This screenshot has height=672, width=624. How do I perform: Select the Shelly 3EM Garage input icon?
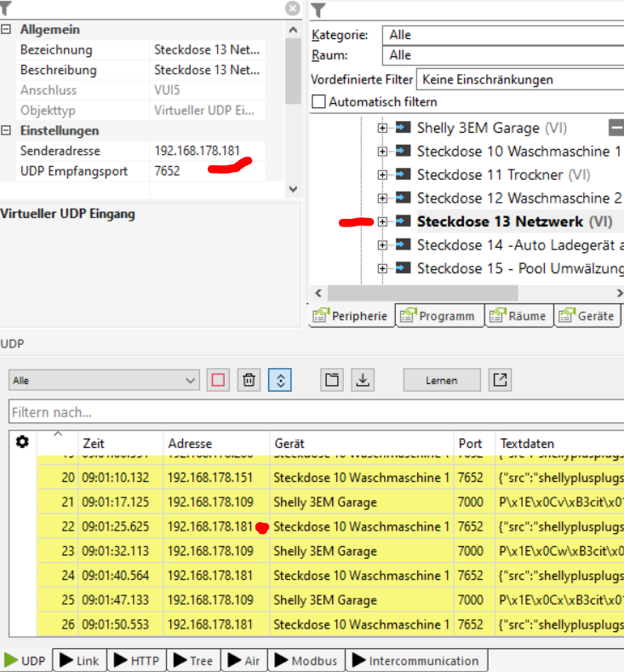403,127
